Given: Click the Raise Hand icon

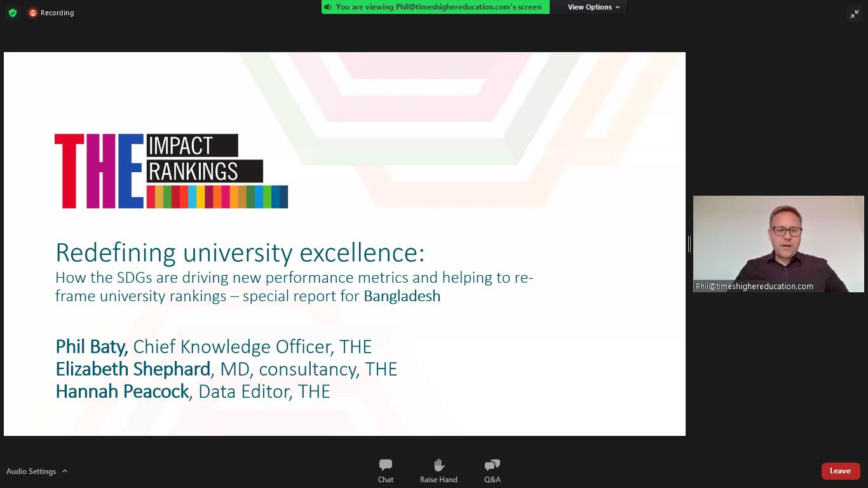Looking at the screenshot, I should point(438,466).
